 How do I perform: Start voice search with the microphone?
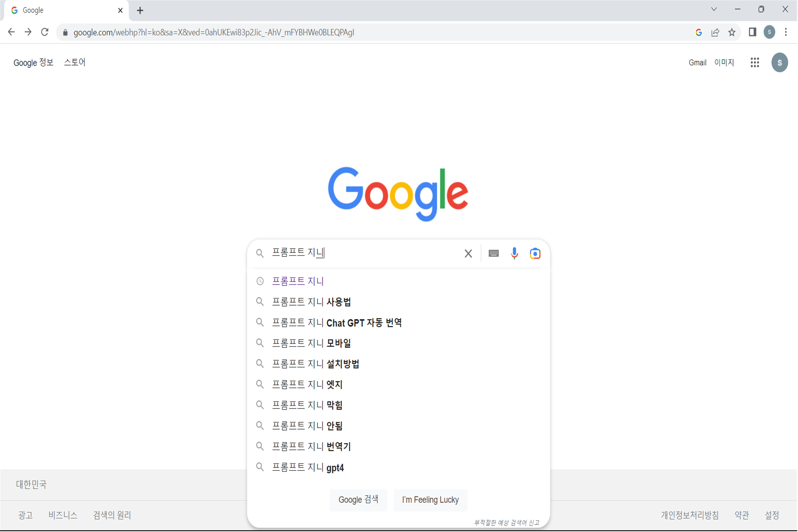coord(514,253)
